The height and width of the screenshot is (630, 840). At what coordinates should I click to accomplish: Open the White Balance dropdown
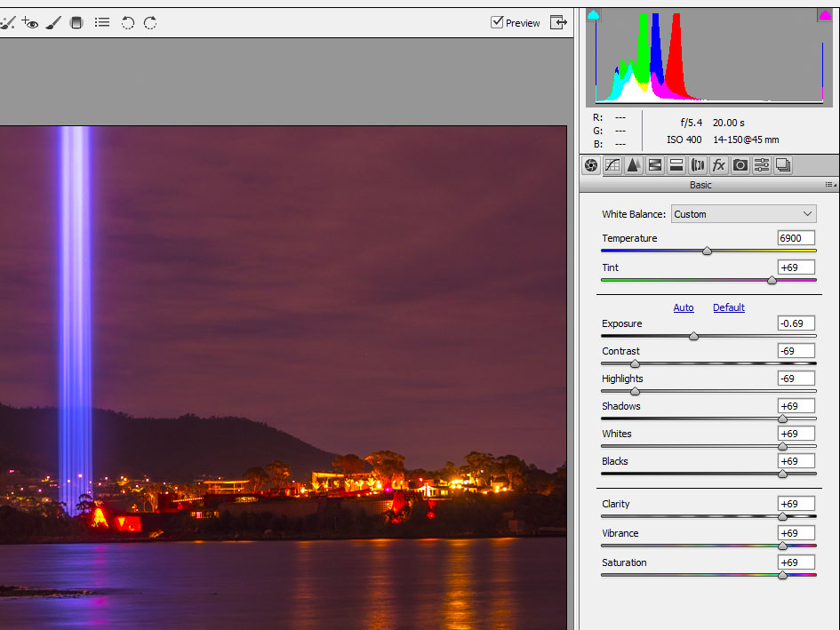point(743,214)
